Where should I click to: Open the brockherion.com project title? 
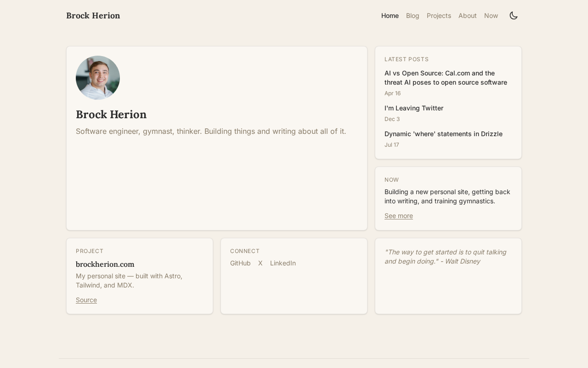pos(105,264)
